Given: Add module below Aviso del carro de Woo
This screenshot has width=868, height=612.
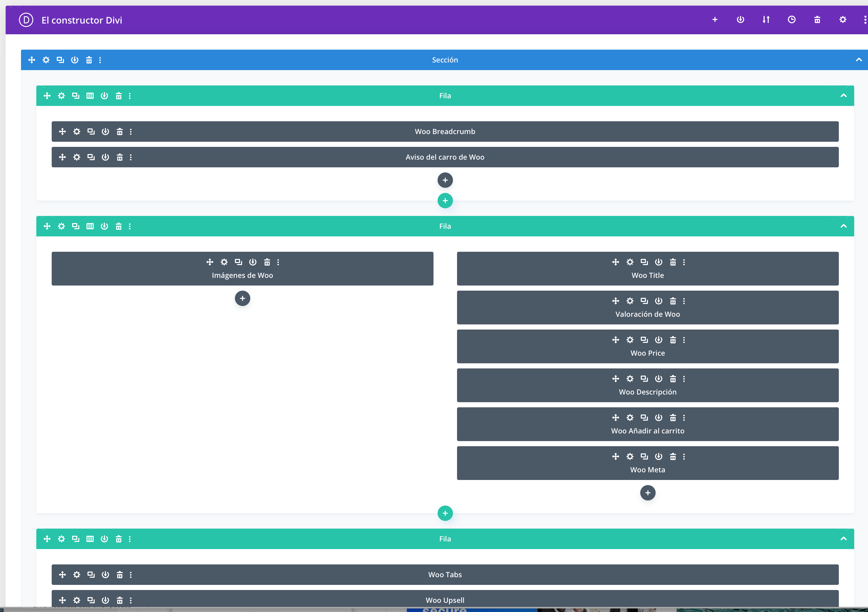Looking at the screenshot, I should (445, 180).
